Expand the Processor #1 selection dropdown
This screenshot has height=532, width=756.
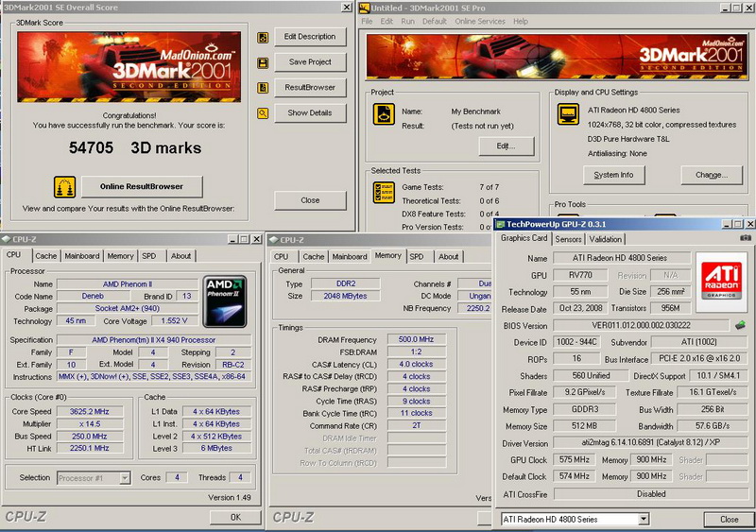[124, 478]
